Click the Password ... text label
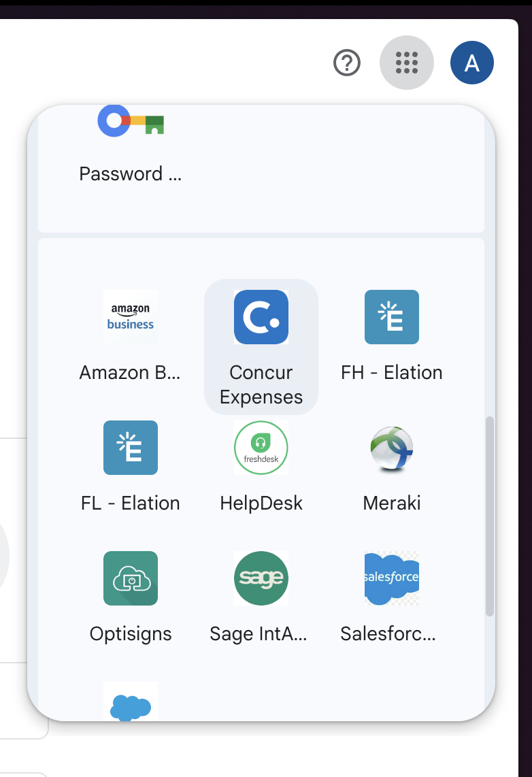The height and width of the screenshot is (777, 532). coord(131,174)
